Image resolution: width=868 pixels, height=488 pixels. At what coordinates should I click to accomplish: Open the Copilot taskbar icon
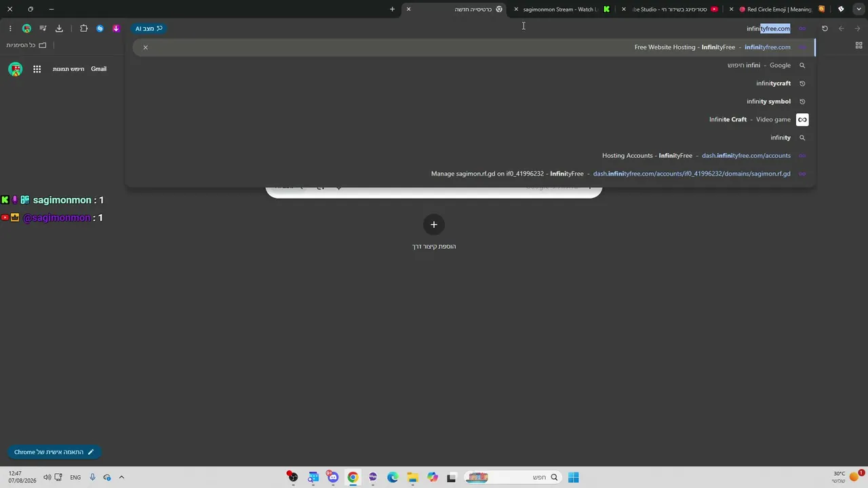(x=433, y=477)
